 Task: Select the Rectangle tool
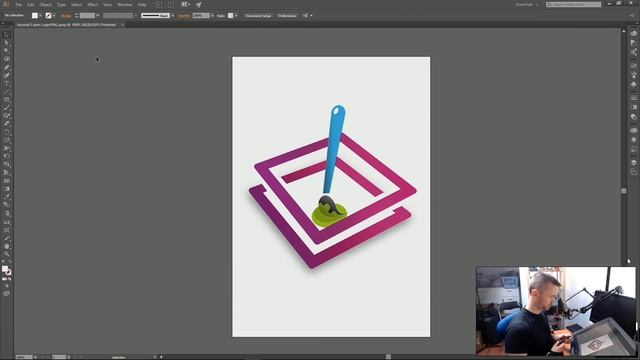coord(7,100)
